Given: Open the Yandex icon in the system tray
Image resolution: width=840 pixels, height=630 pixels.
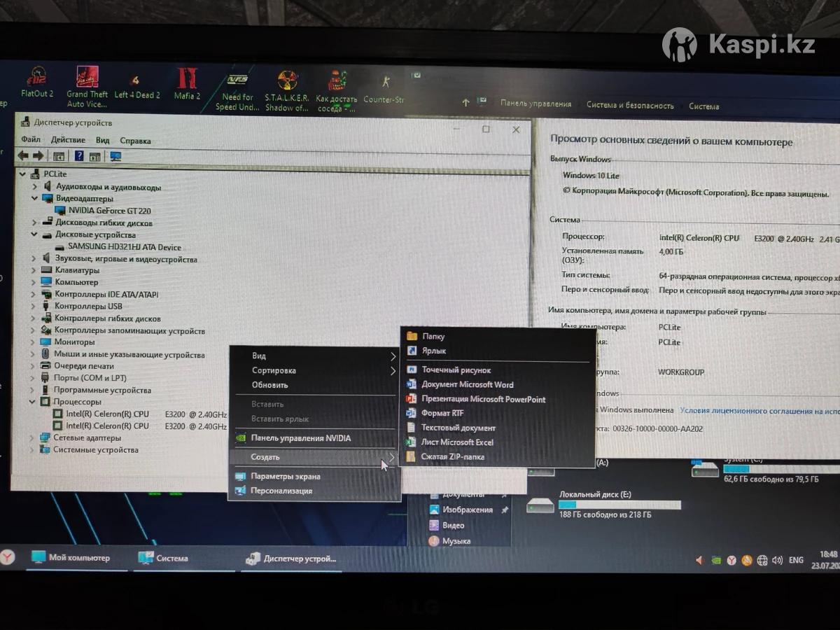Looking at the screenshot, I should (731, 560).
